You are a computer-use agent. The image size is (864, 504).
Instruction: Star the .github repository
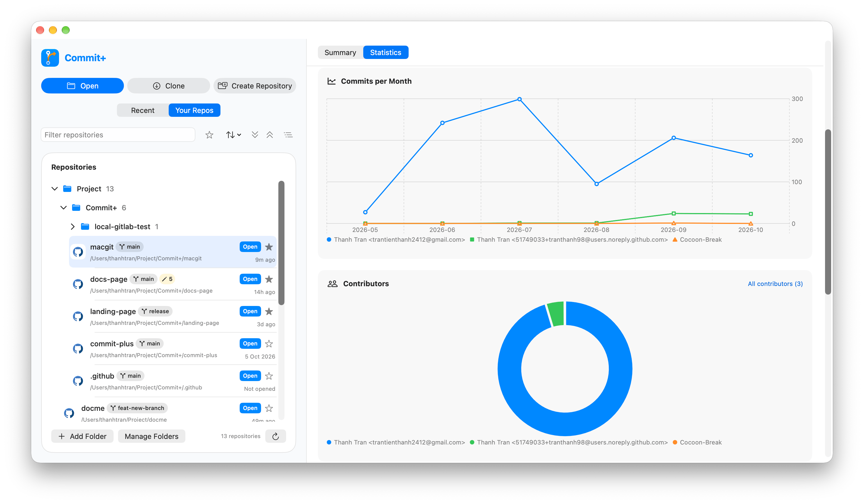click(269, 376)
